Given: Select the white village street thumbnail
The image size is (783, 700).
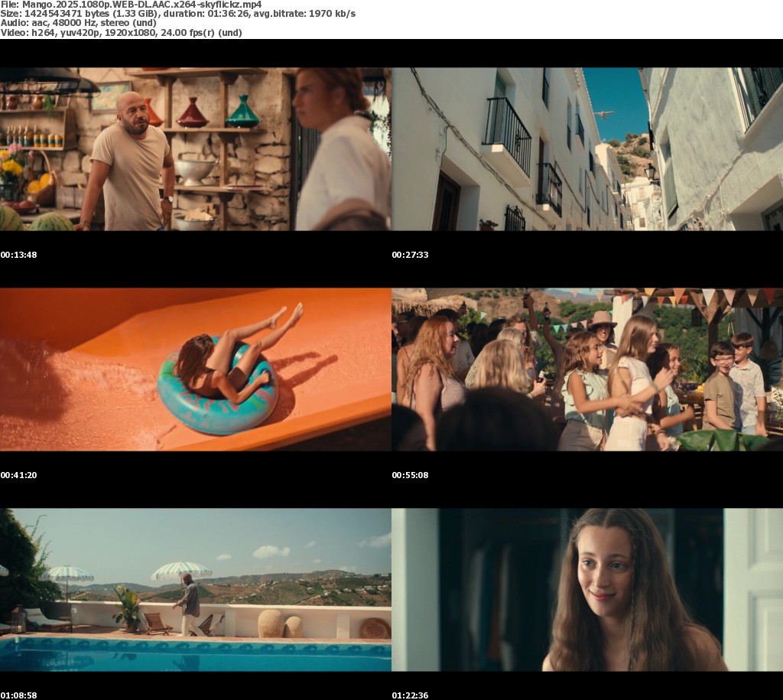Looking at the screenshot, I should tap(586, 149).
